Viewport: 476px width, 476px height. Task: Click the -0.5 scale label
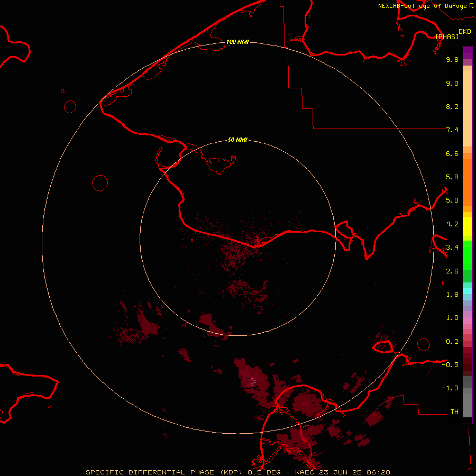[450, 365]
